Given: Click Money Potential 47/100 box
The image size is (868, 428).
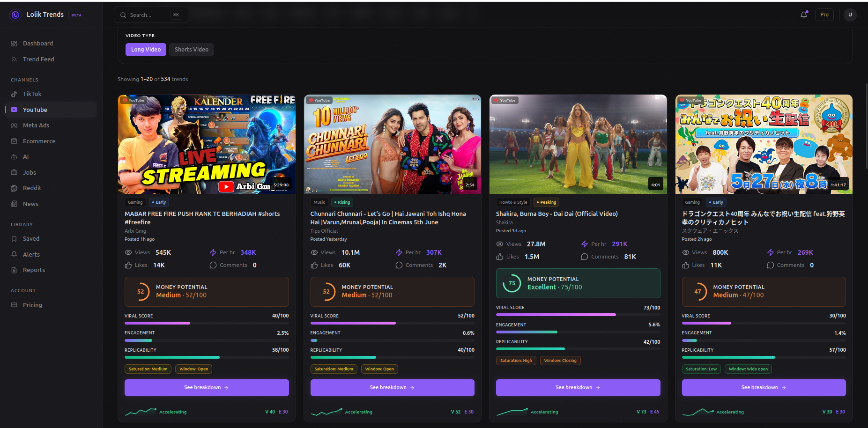Looking at the screenshot, I should tap(764, 292).
